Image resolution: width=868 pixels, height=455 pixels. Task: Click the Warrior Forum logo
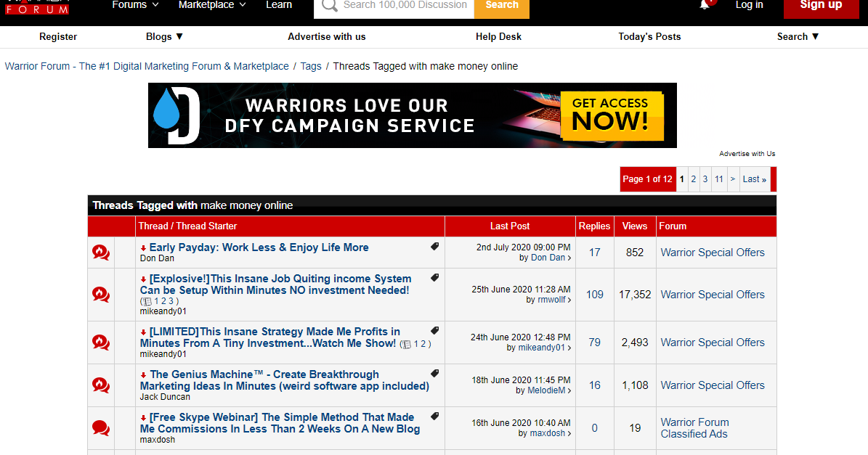[36, 7]
